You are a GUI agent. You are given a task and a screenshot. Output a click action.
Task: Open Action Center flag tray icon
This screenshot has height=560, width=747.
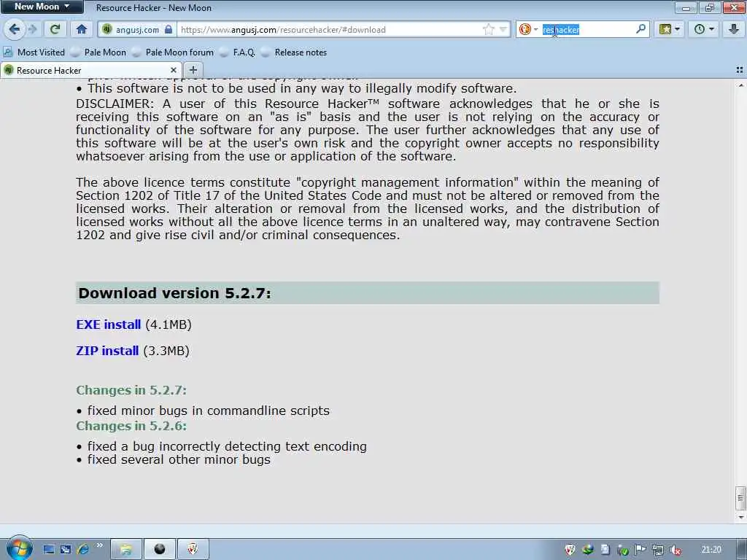tap(640, 550)
